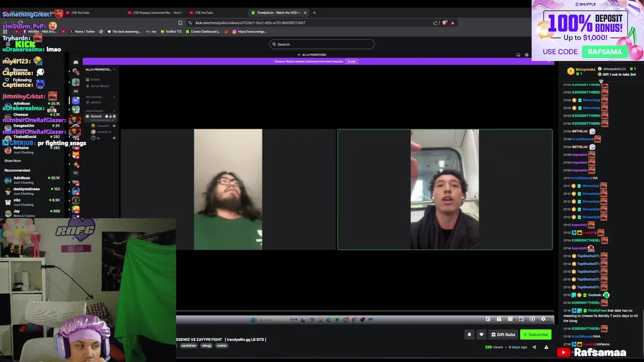The width and height of the screenshot is (644, 362).
Task: Open video player settings gear
Action: (x=543, y=319)
